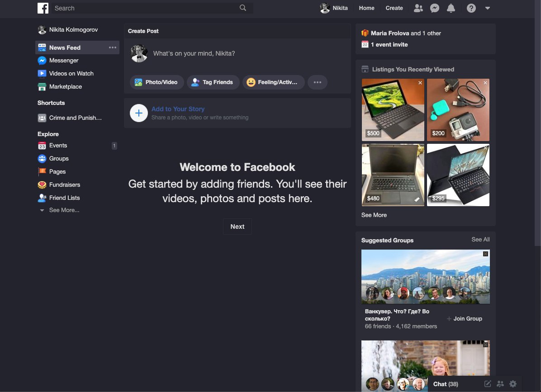
Task: Click the Crime and Punish… group icon
Action: [x=42, y=118]
